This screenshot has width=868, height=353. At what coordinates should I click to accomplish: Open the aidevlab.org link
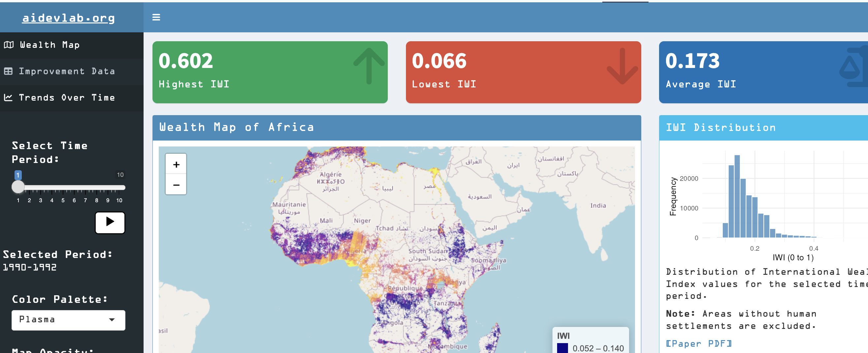(x=68, y=18)
